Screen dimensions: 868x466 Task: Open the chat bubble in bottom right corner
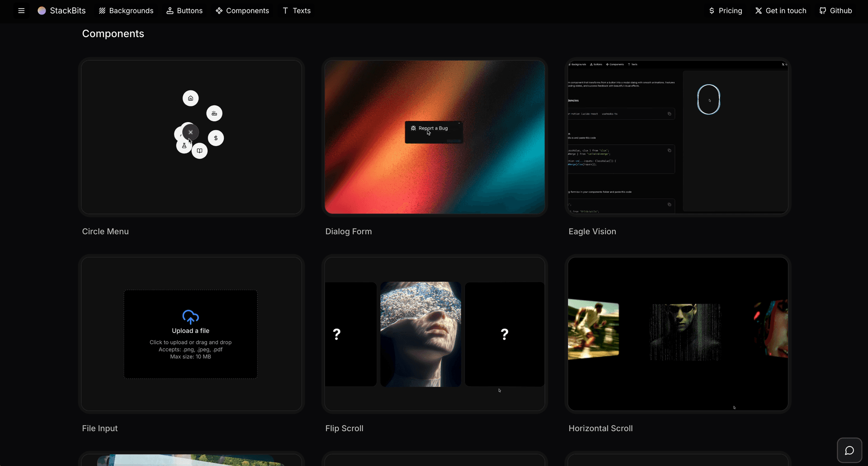point(849,450)
